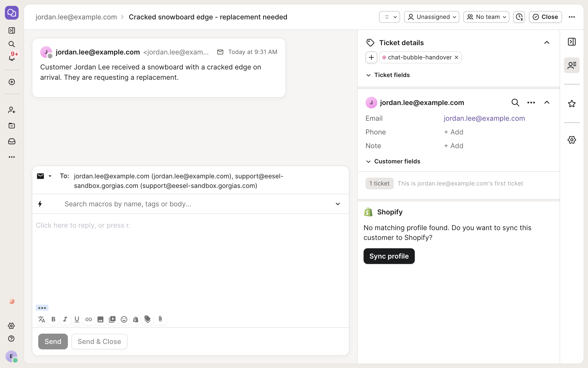Open the priority dropdown in ticket header
Screen dimensions: 588x368
click(x=390, y=17)
